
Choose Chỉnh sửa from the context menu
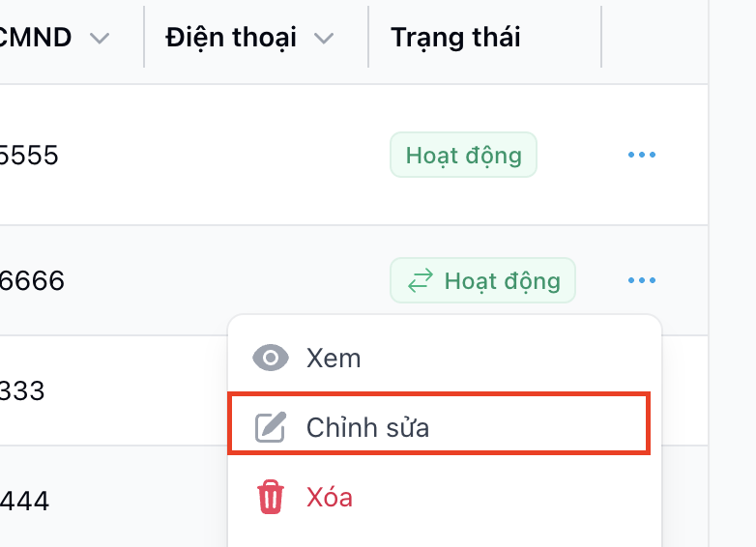coord(367,427)
